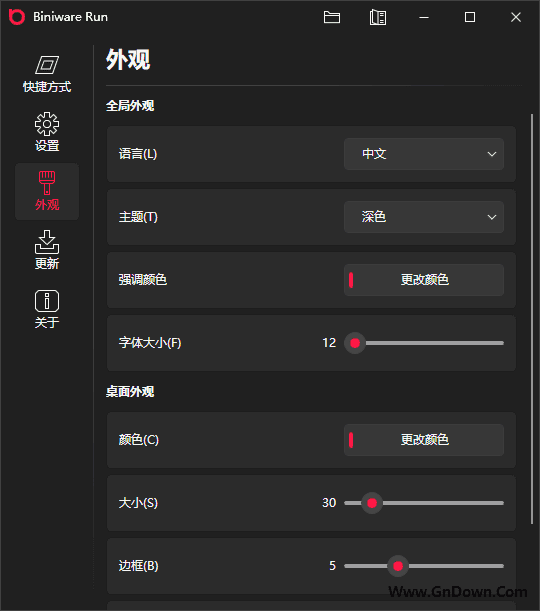Click chevron arrow of 深色 combo box

click(x=492, y=217)
